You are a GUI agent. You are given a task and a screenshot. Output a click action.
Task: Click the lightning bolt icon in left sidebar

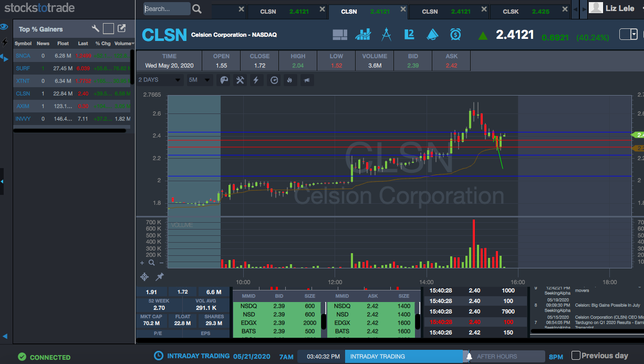tap(5, 42)
